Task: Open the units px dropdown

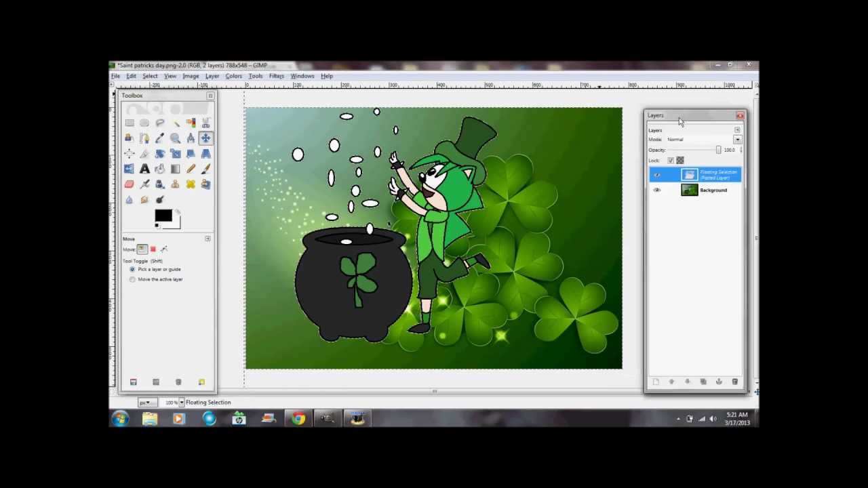Action: tap(145, 403)
